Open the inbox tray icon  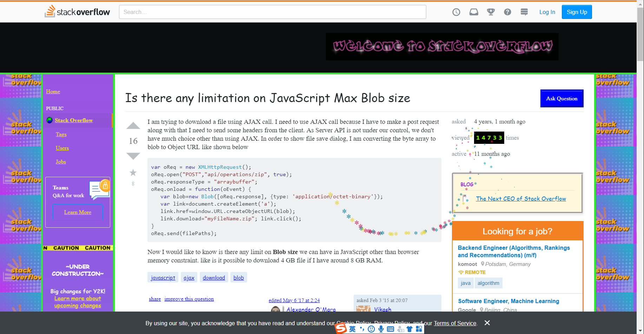pyautogui.click(x=474, y=12)
